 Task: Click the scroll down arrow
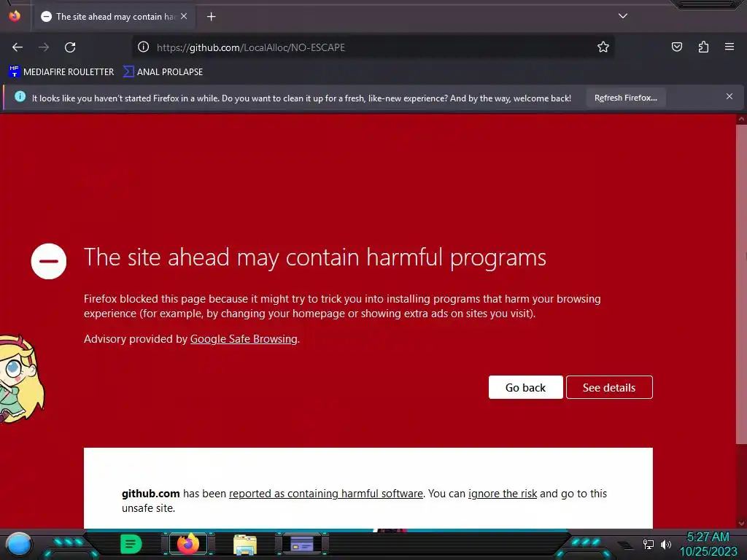pos(741,524)
